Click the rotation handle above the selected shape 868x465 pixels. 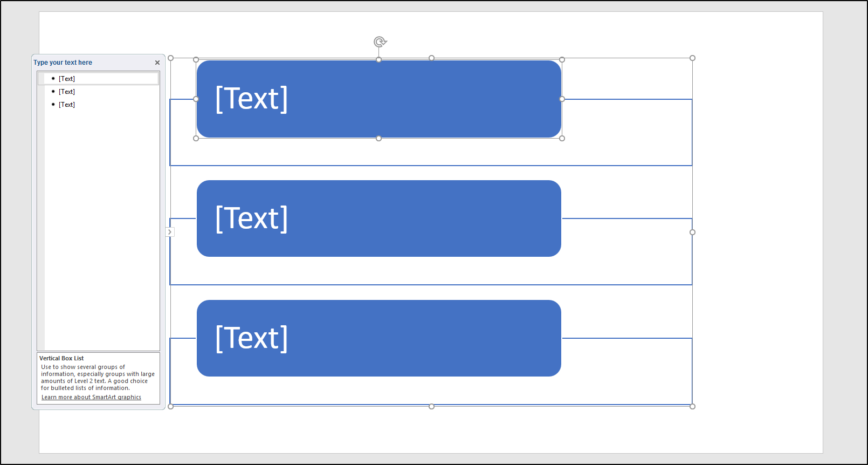point(381,42)
